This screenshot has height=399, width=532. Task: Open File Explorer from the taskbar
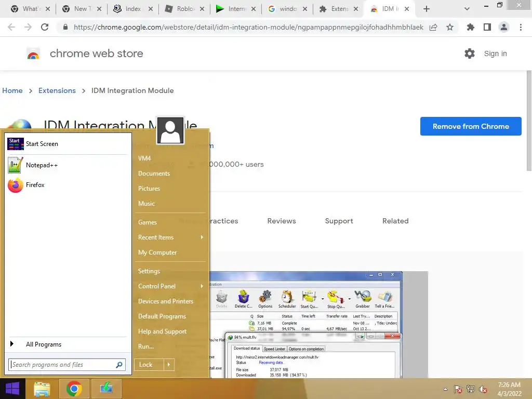point(42,389)
